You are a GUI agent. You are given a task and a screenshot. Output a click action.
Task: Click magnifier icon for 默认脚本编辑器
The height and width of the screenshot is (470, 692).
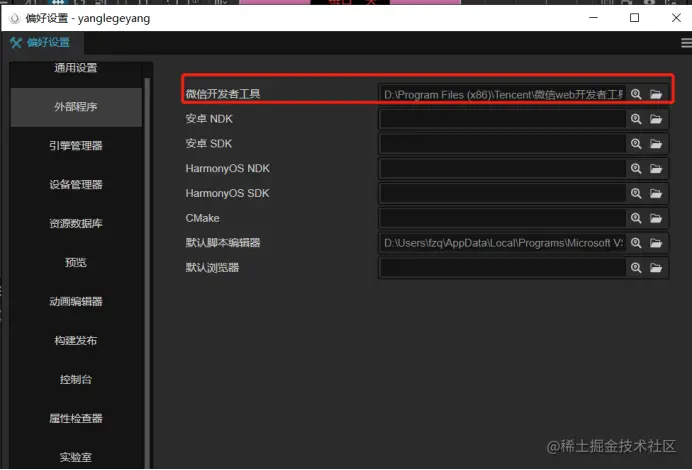pyautogui.click(x=636, y=243)
